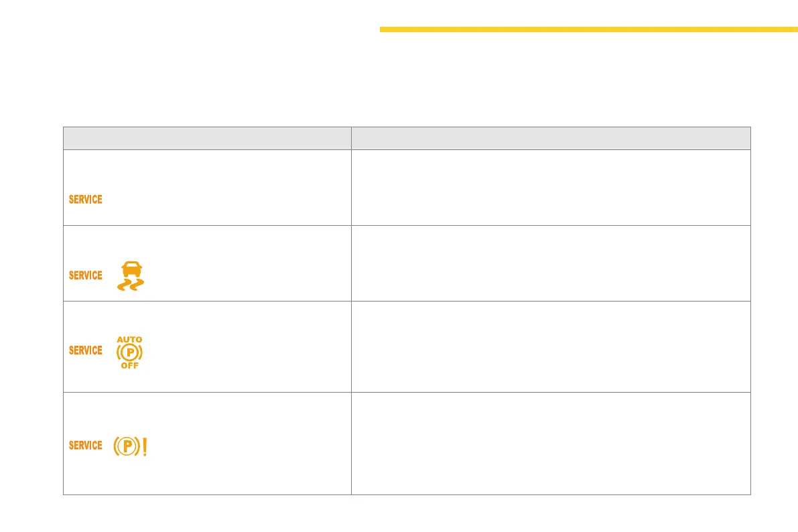Click the blank cell right of parking brake fault

pyautogui.click(x=551, y=444)
